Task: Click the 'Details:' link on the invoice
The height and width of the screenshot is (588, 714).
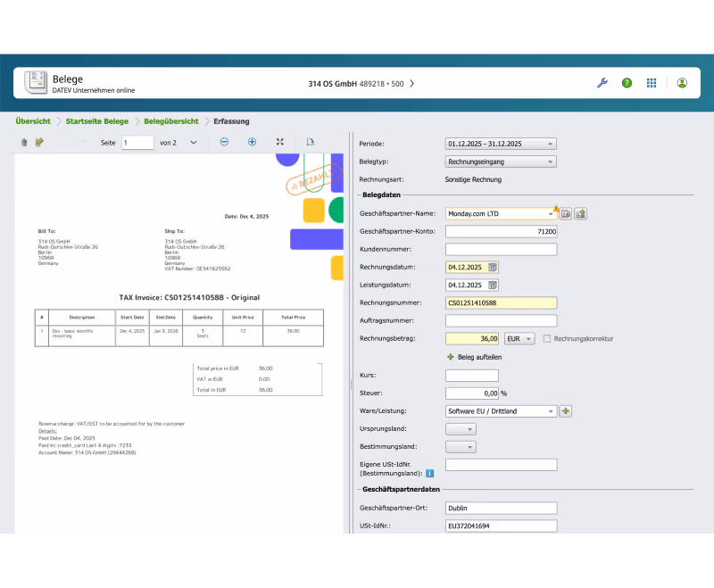Action: 47,431
